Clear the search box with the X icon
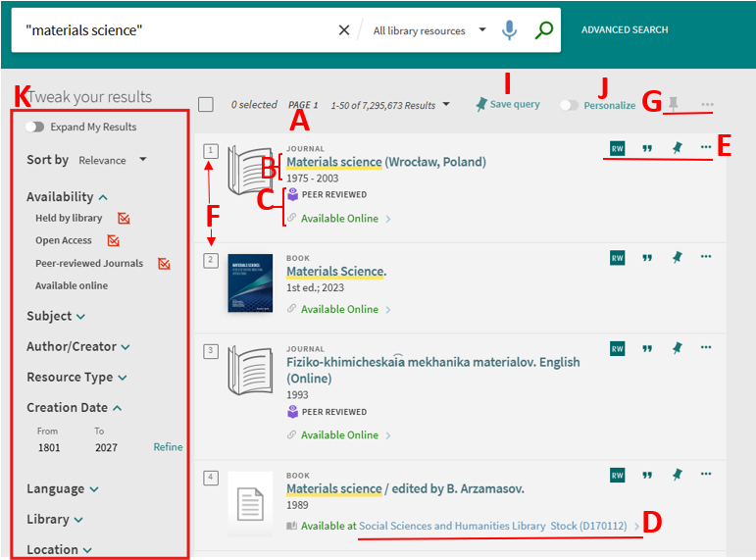The image size is (756, 560). tap(343, 30)
